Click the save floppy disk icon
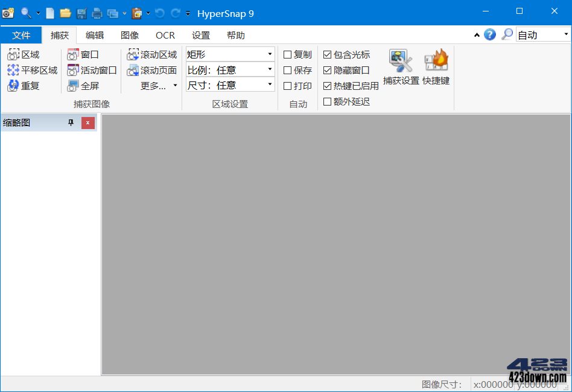Screen dimensions: 572x392 tap(81, 13)
